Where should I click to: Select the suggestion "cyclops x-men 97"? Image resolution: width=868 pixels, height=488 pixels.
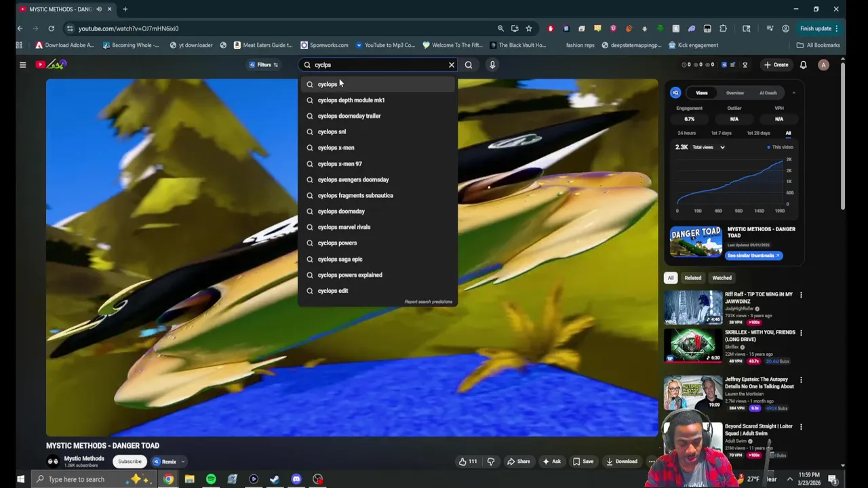click(378, 163)
